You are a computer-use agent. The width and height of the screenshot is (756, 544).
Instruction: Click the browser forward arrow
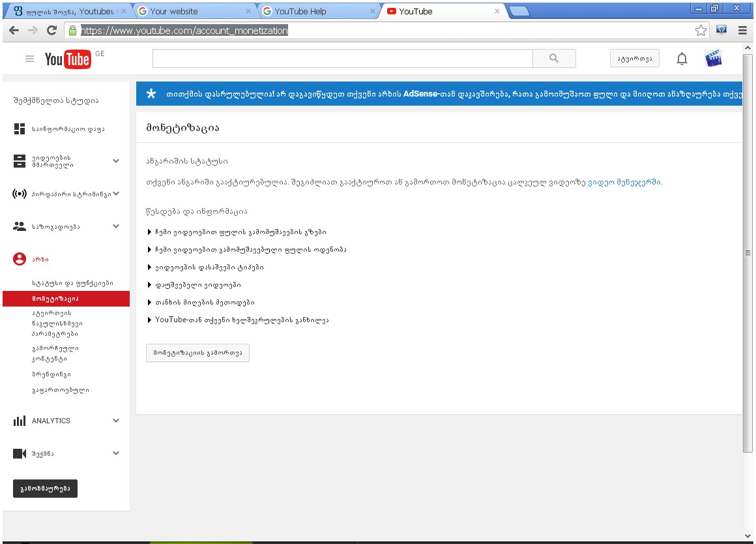coord(33,31)
